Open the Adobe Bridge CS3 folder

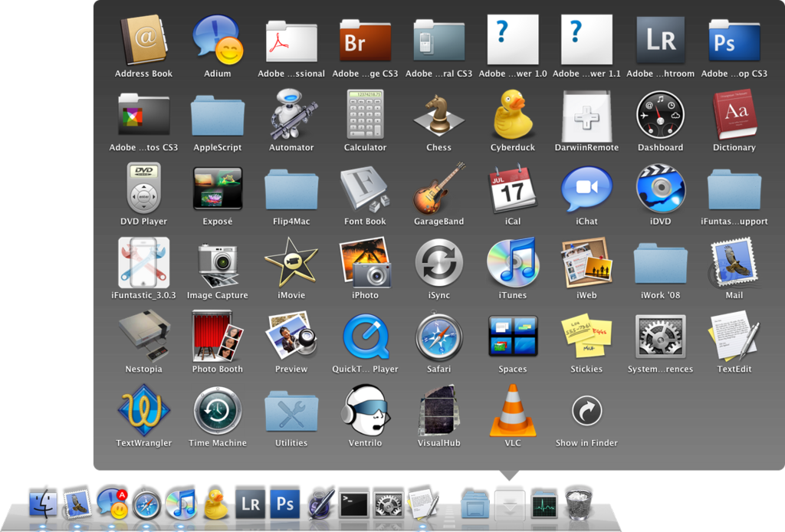[365, 40]
